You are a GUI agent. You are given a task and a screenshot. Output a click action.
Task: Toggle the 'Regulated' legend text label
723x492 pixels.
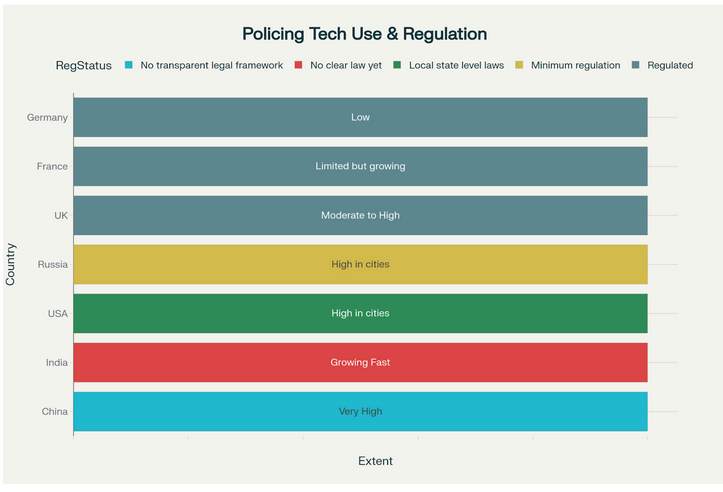coord(669,65)
